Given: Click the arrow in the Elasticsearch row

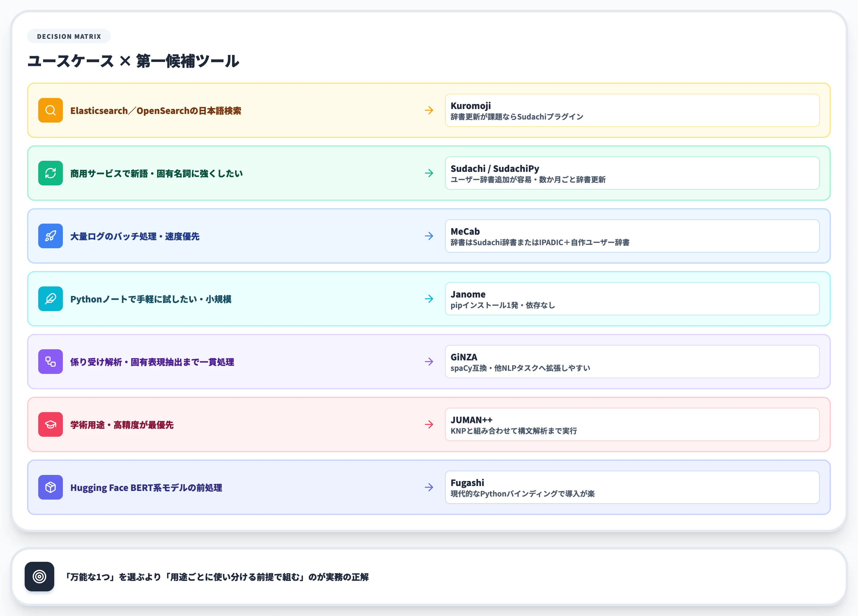Looking at the screenshot, I should tap(429, 111).
